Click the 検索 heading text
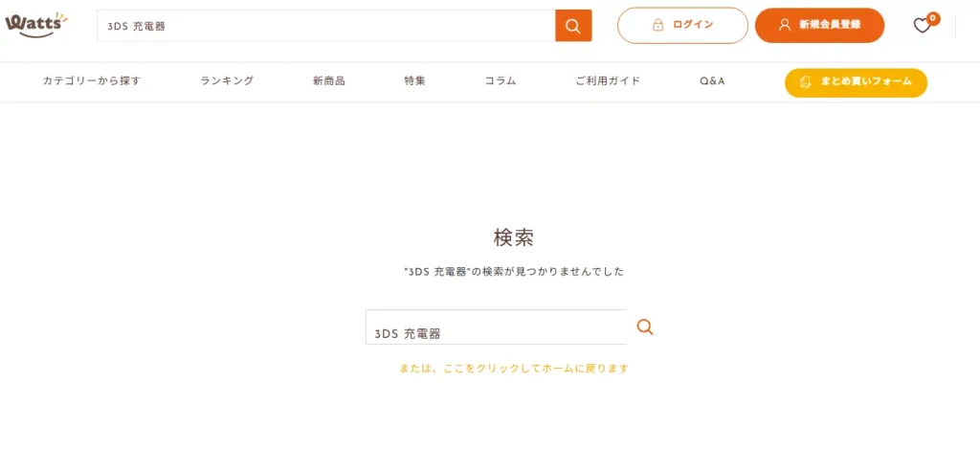 pyautogui.click(x=513, y=238)
